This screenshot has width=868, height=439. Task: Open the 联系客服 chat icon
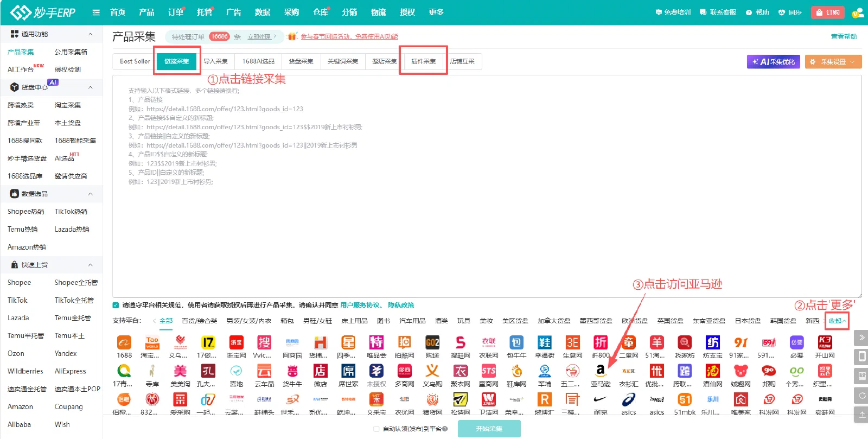[x=703, y=12]
